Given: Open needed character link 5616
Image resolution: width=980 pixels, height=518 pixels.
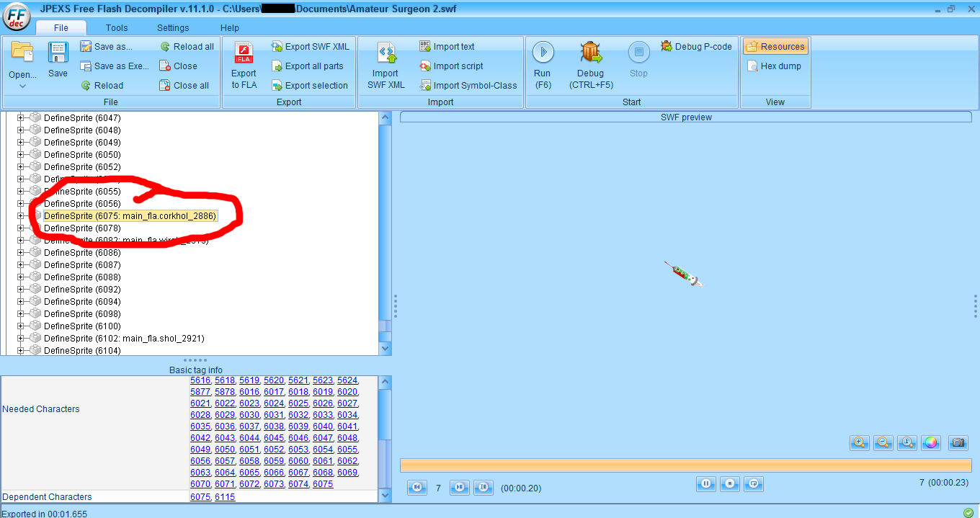Looking at the screenshot, I should pos(200,380).
